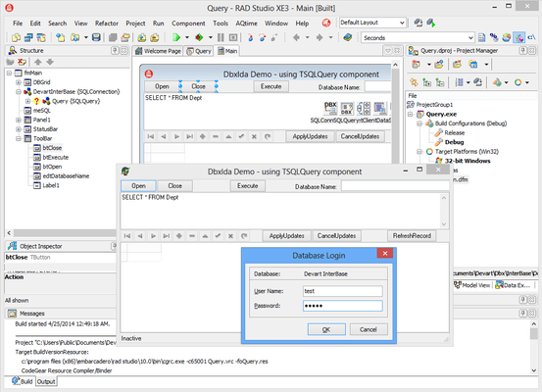The image size is (542, 392).
Task: Click Set Debug Desktop icon
Action: (x=430, y=23)
